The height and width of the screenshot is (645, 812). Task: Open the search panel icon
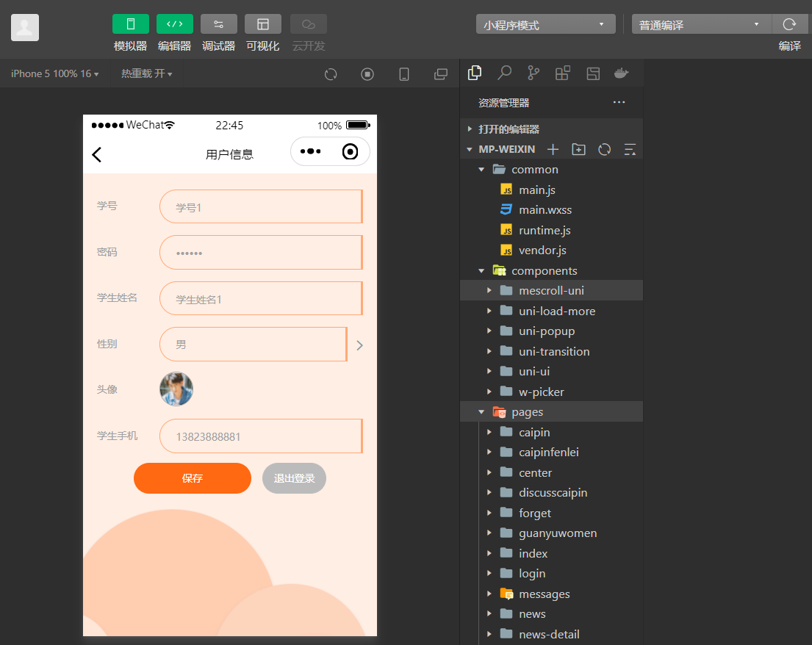pos(504,73)
